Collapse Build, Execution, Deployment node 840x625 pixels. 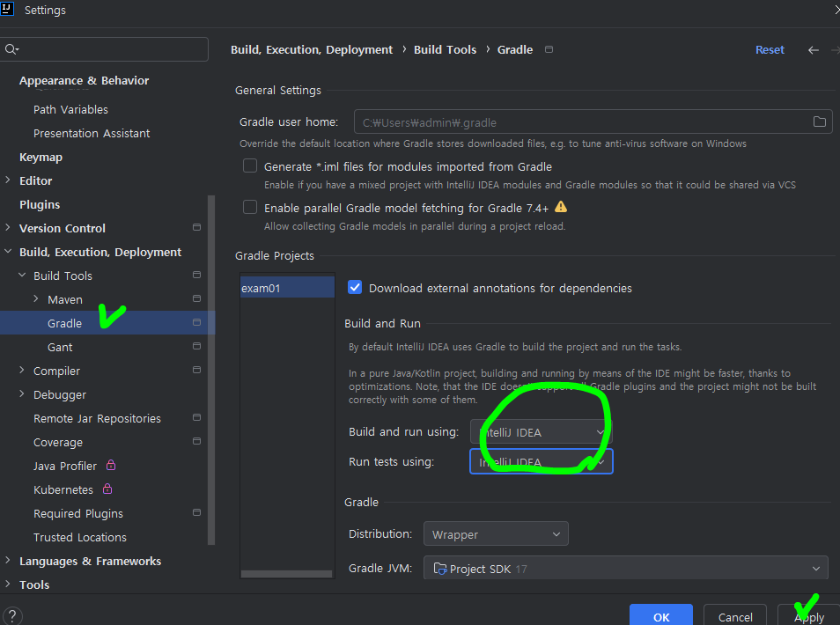click(x=8, y=251)
